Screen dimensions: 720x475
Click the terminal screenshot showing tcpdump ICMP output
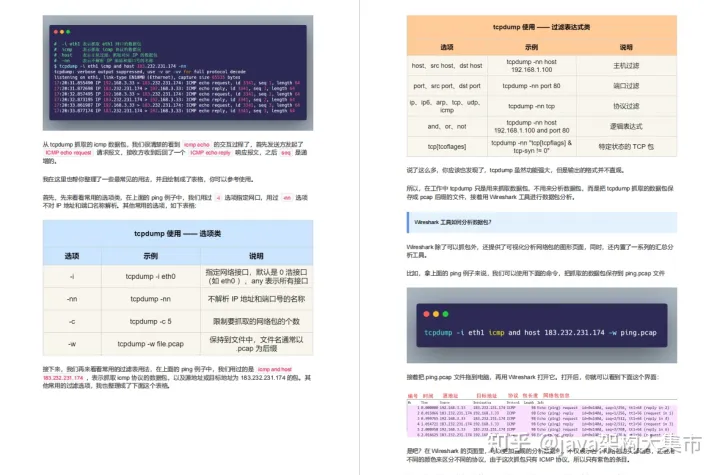click(x=178, y=73)
